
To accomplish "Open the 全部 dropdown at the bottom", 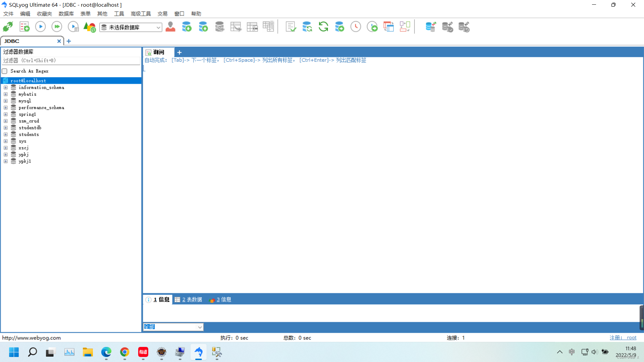I will point(200,327).
